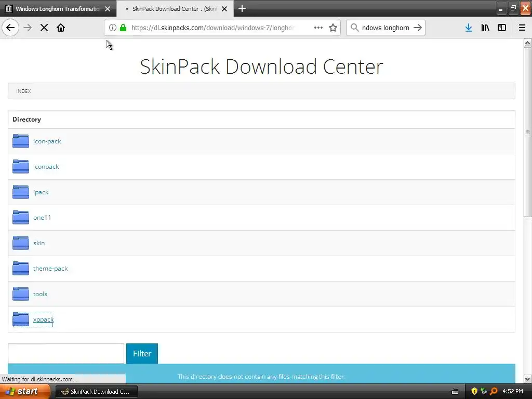Click the one11 folder icon
Viewport: 532px width, 399px height.
(x=21, y=218)
